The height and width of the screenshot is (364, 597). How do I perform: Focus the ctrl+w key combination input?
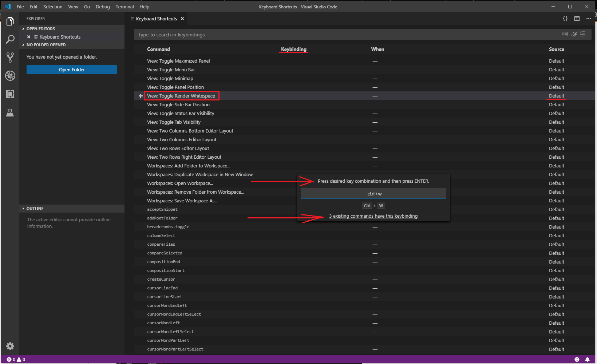tap(373, 193)
